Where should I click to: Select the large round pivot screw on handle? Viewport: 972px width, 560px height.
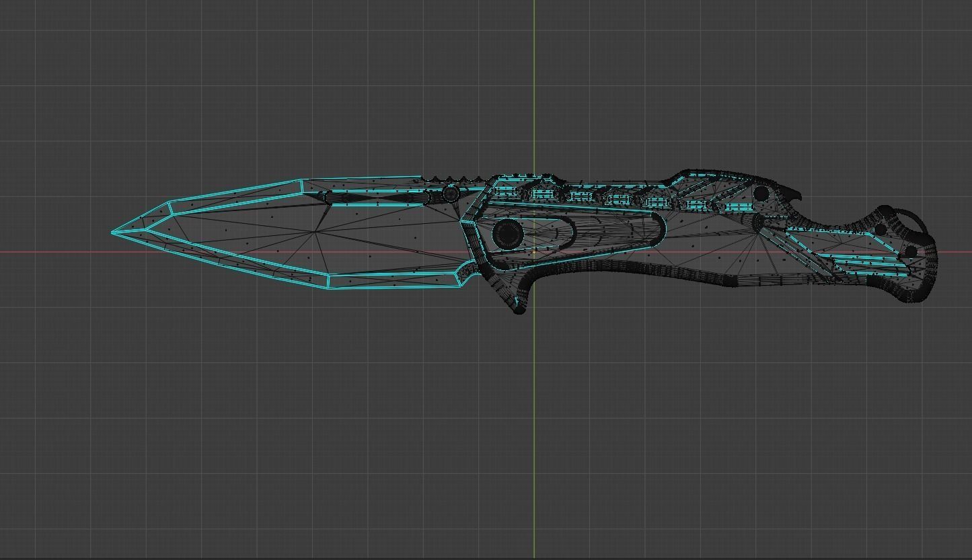click(x=508, y=234)
